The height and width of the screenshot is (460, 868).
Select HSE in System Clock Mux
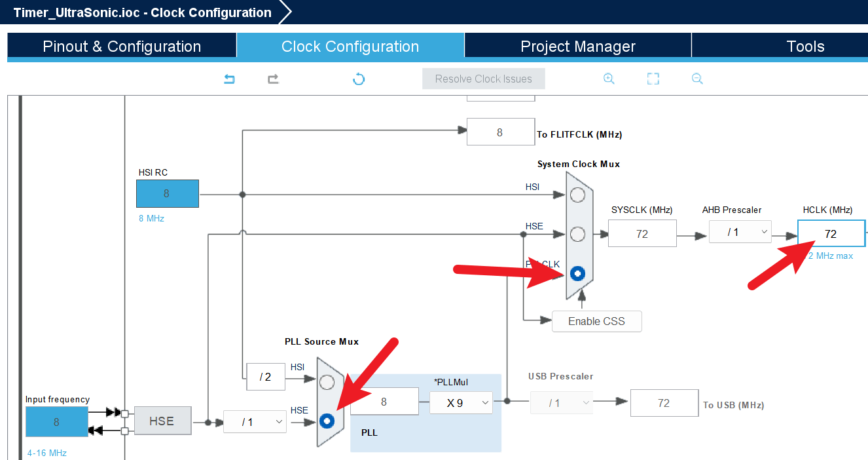(577, 234)
